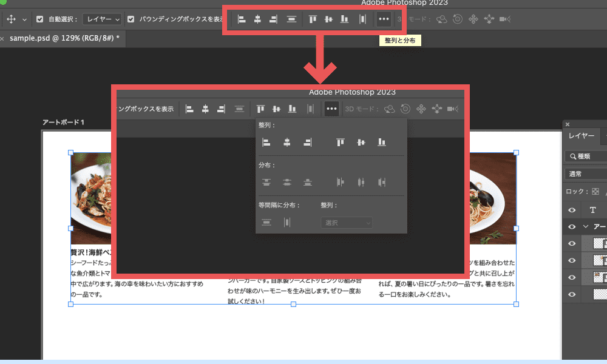This screenshot has height=364, width=607.
Task: Click align left edges in top options bar
Action: [x=242, y=19]
